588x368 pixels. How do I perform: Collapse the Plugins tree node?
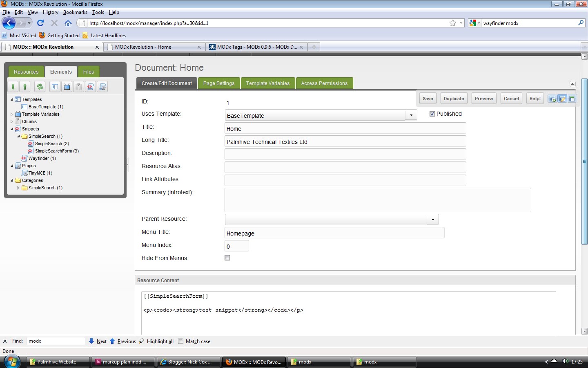point(12,166)
